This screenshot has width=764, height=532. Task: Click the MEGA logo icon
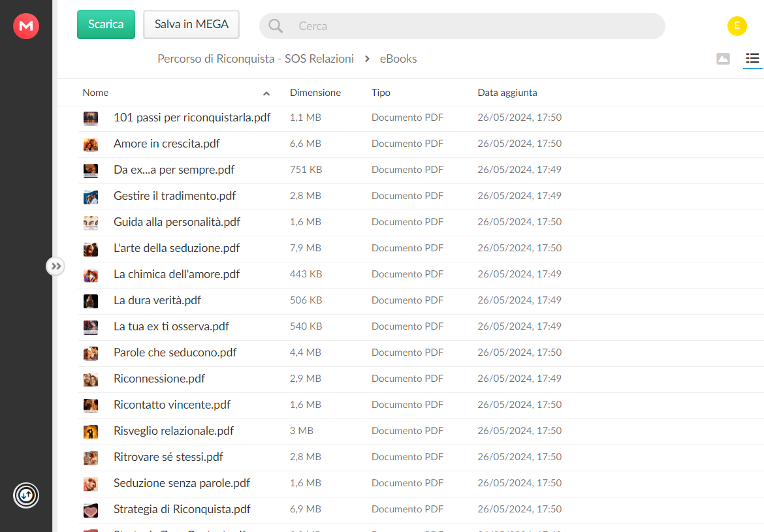[x=26, y=26]
